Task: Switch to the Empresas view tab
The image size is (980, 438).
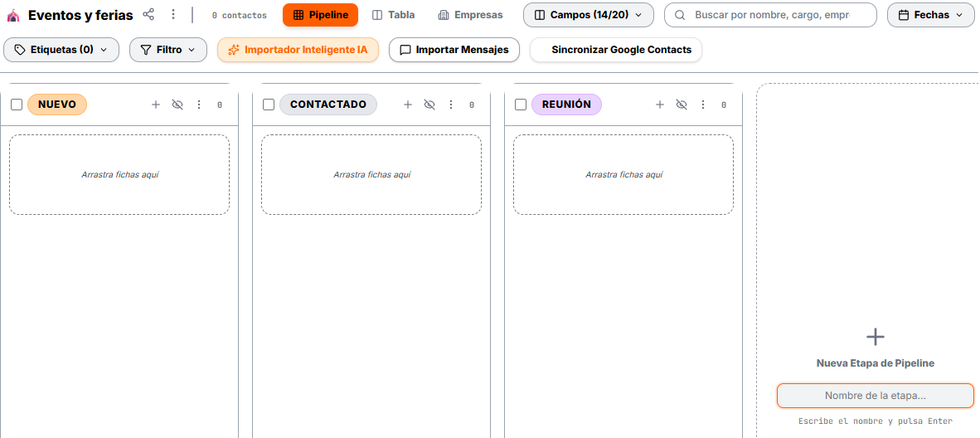Action: (x=471, y=15)
